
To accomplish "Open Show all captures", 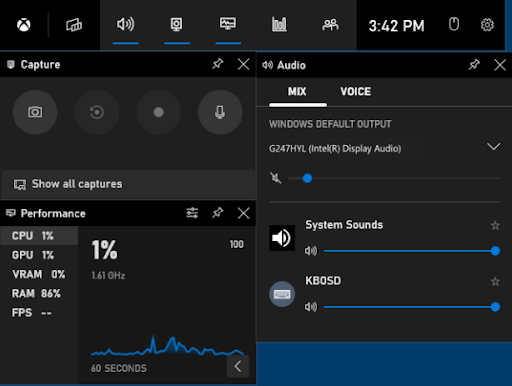I will pyautogui.click(x=128, y=184).
